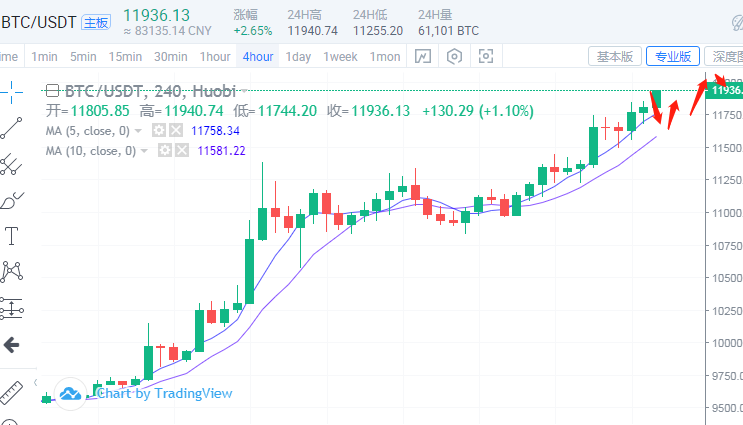Toggle fullscreen chart mode
This screenshot has height=425, width=743.
[x=487, y=57]
